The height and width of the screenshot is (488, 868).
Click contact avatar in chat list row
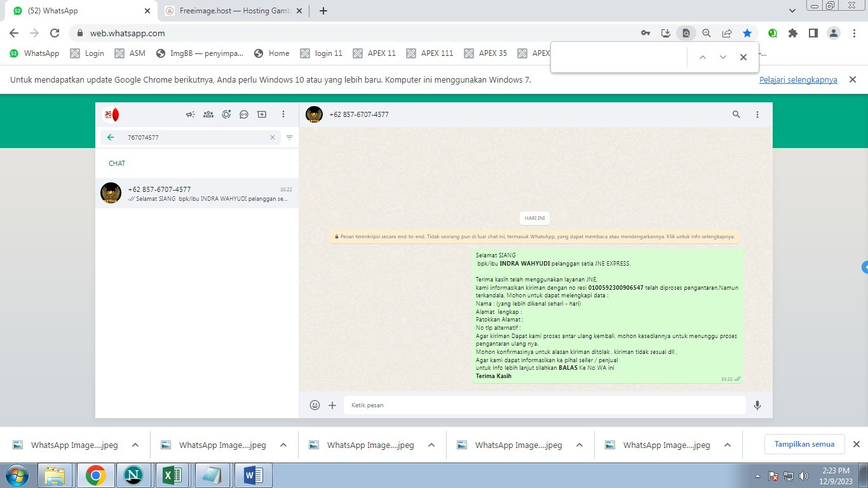pos(111,193)
